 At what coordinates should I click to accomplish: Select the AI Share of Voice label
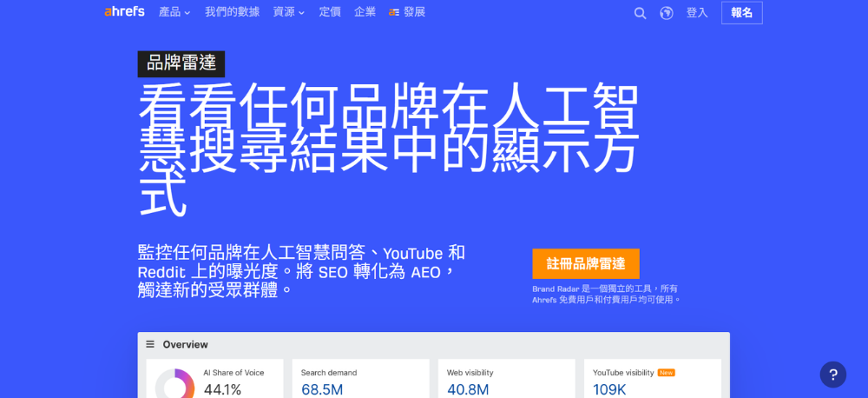tap(233, 373)
